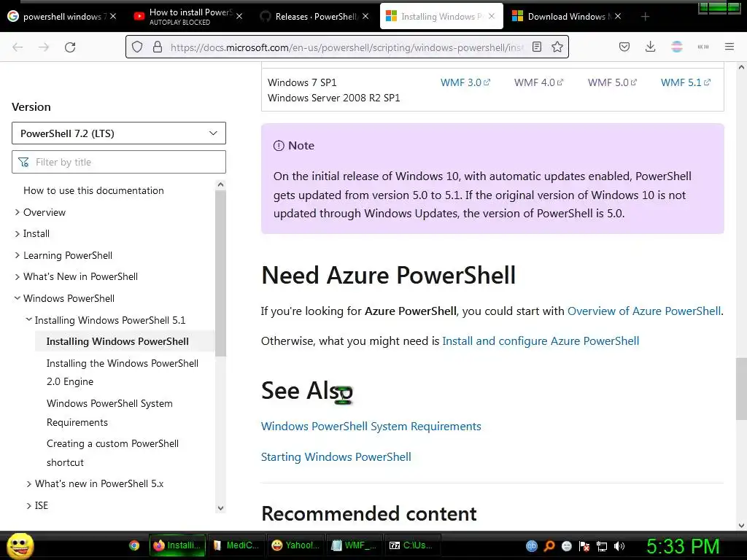Select the Installing Windows PowerShell tab
The image size is (747, 560).
point(441,16)
